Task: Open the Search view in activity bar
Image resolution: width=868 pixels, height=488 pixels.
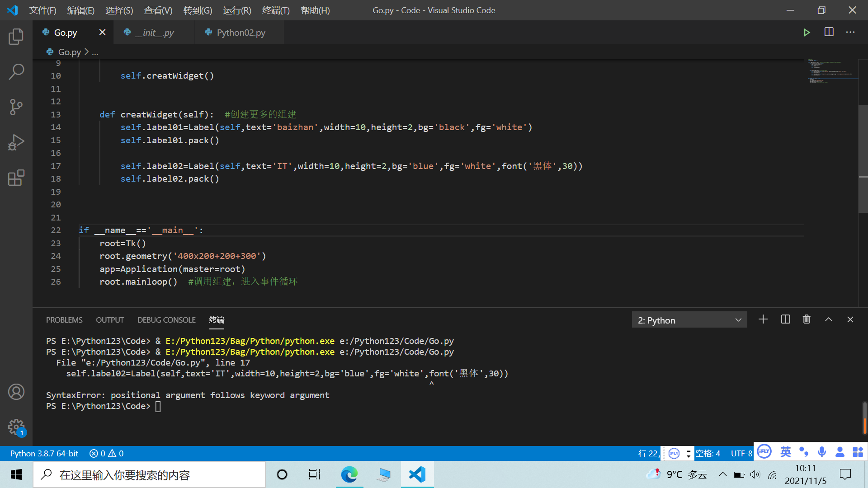Action: (16, 71)
